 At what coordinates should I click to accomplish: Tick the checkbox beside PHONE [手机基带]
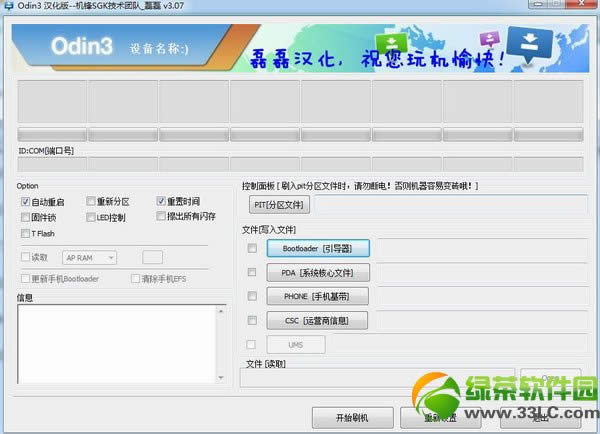point(252,296)
